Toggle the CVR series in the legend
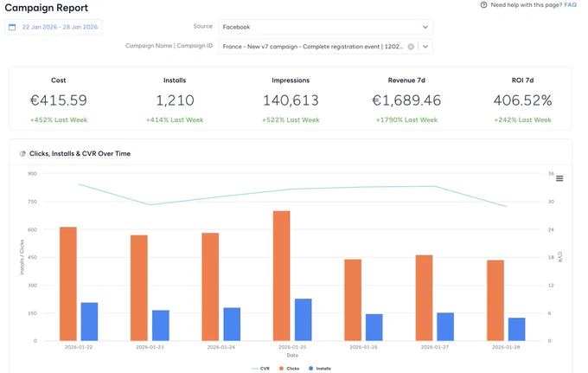The width and height of the screenshot is (588, 373). tap(260, 369)
